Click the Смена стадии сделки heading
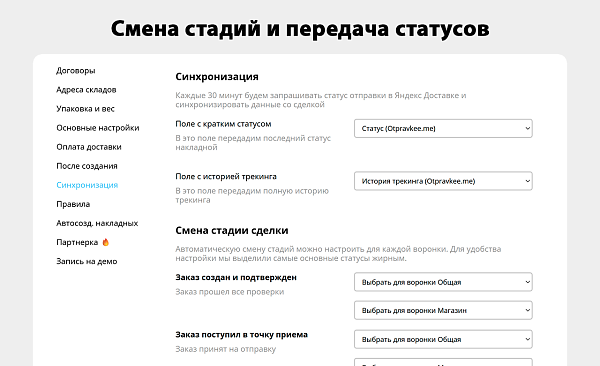This screenshot has width=600, height=366. click(232, 230)
